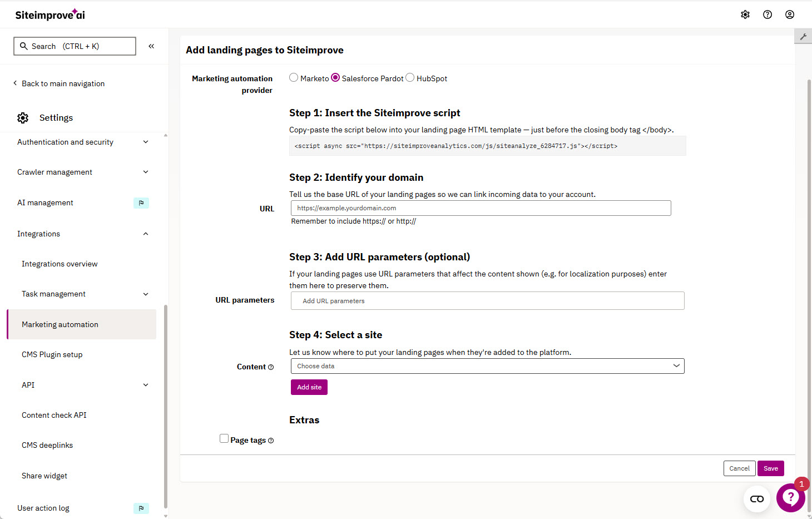Screen dimensions: 812x519
Task: Open the help question mark in top bar
Action: (x=768, y=14)
